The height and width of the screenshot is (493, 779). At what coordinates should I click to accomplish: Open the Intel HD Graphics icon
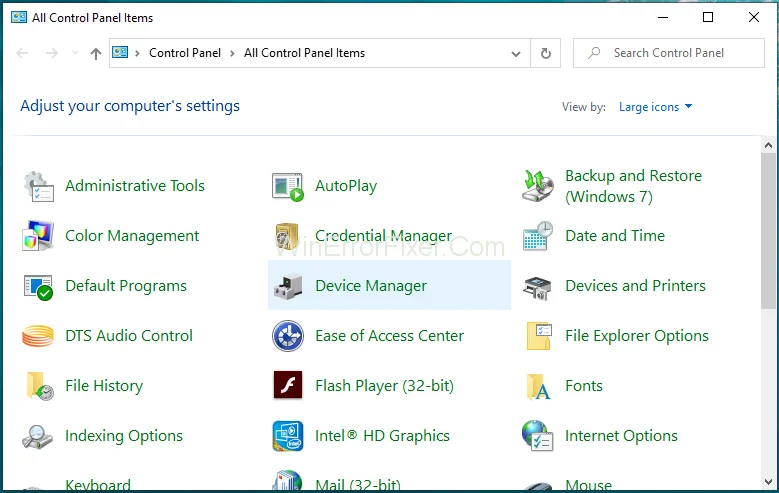coord(288,436)
